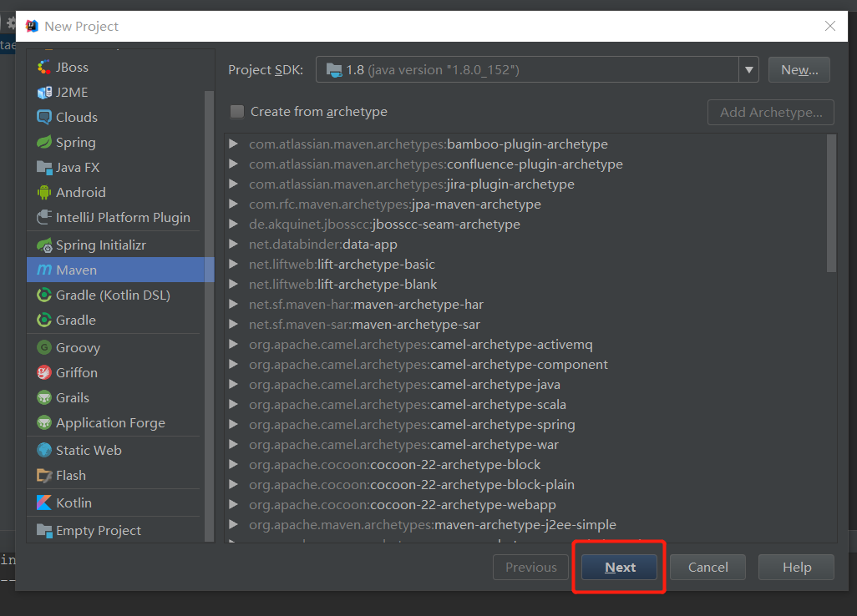The height and width of the screenshot is (616, 857).
Task: Choose the Clouds icon in sidebar
Action: 43,118
